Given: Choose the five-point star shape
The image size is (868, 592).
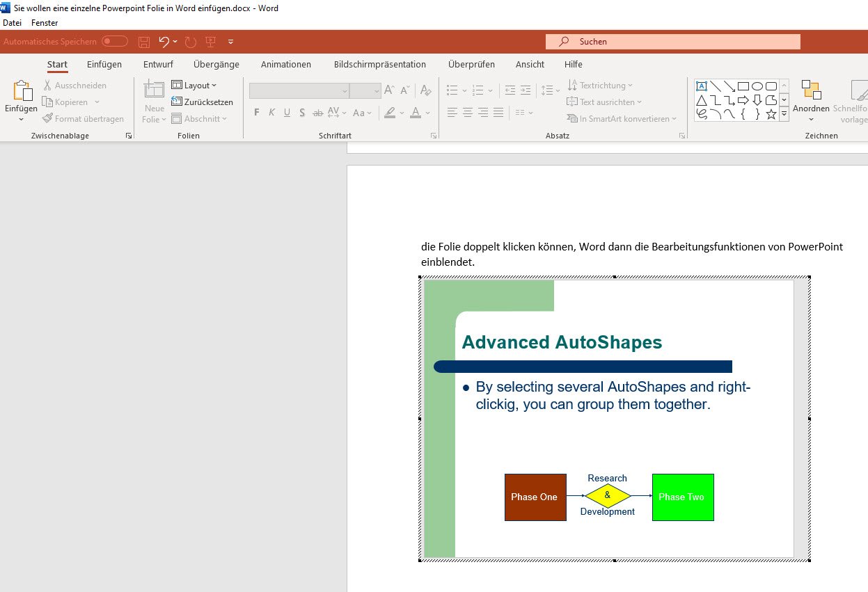Looking at the screenshot, I should [x=771, y=114].
